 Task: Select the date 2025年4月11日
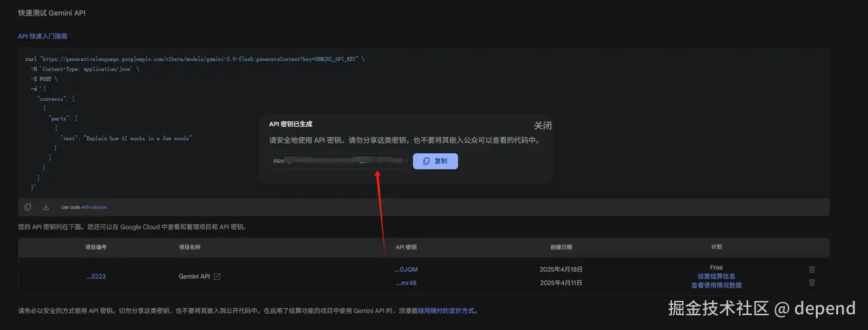coord(561,283)
